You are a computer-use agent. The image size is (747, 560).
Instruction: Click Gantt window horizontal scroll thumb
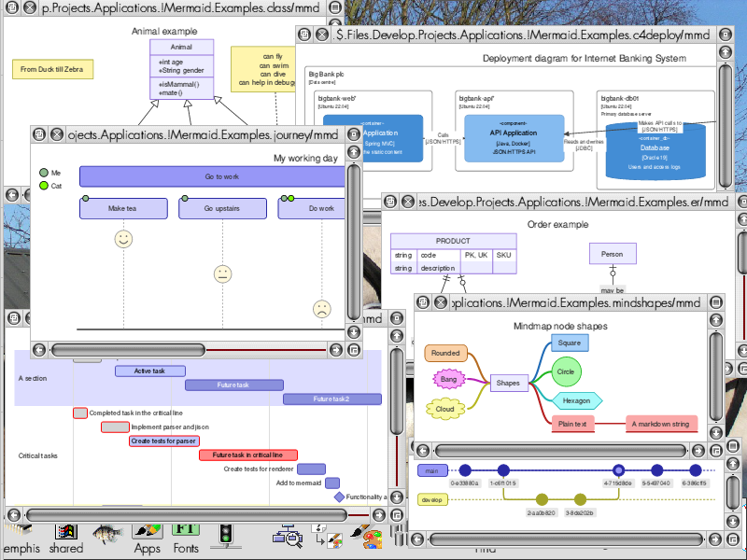coord(187,515)
